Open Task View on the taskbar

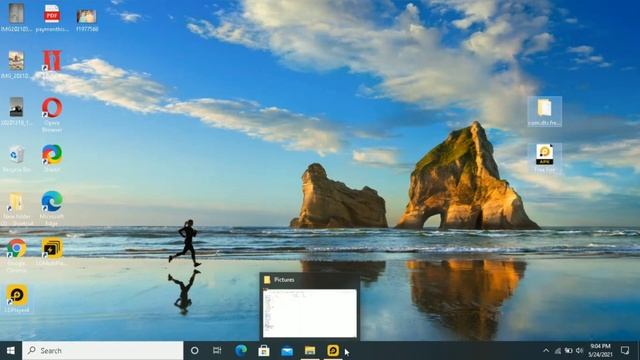click(217, 351)
